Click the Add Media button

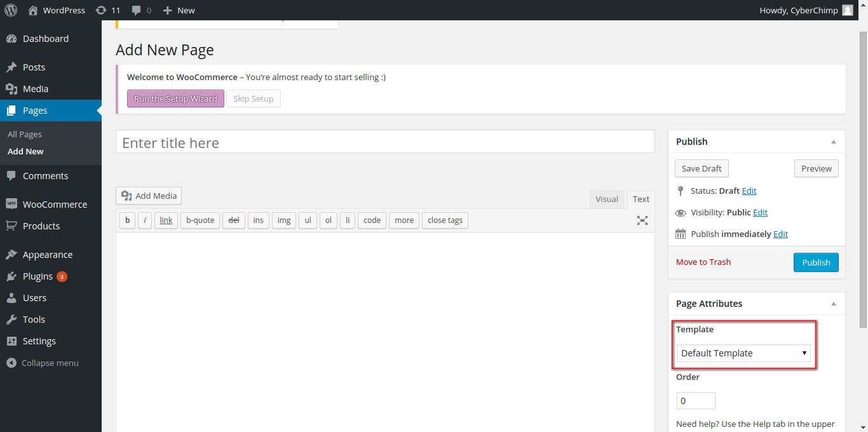click(149, 196)
